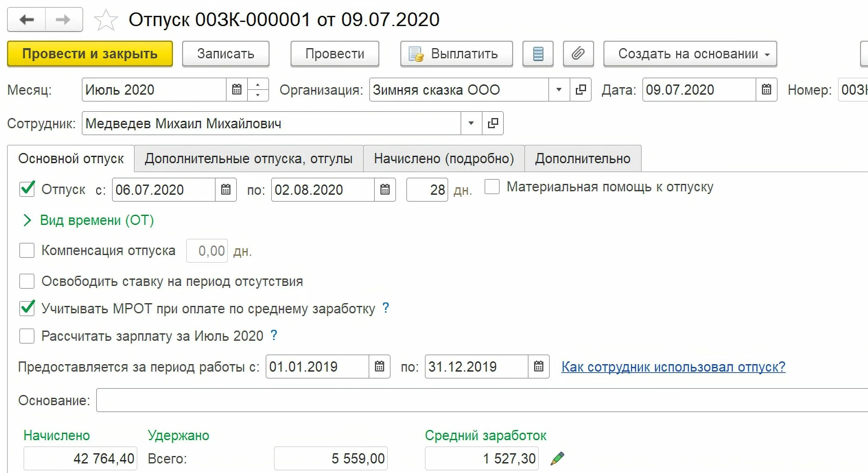Click vacation start date field 06.07.2020
The height and width of the screenshot is (473, 868).
[164, 190]
